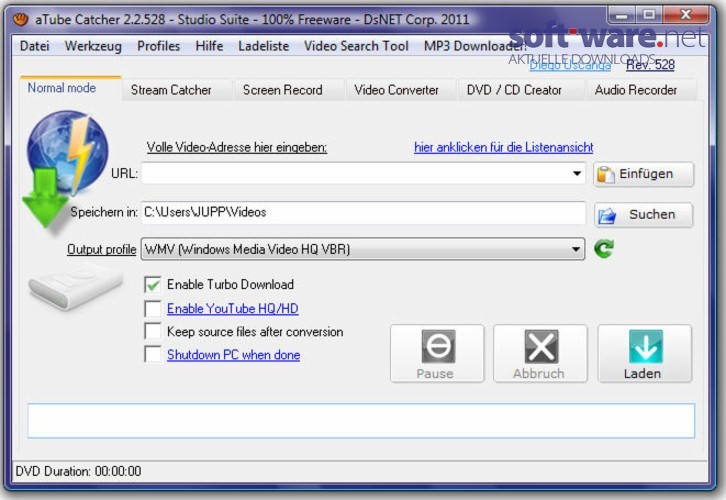Click the Output profile link label
The image size is (726, 500).
click(101, 249)
